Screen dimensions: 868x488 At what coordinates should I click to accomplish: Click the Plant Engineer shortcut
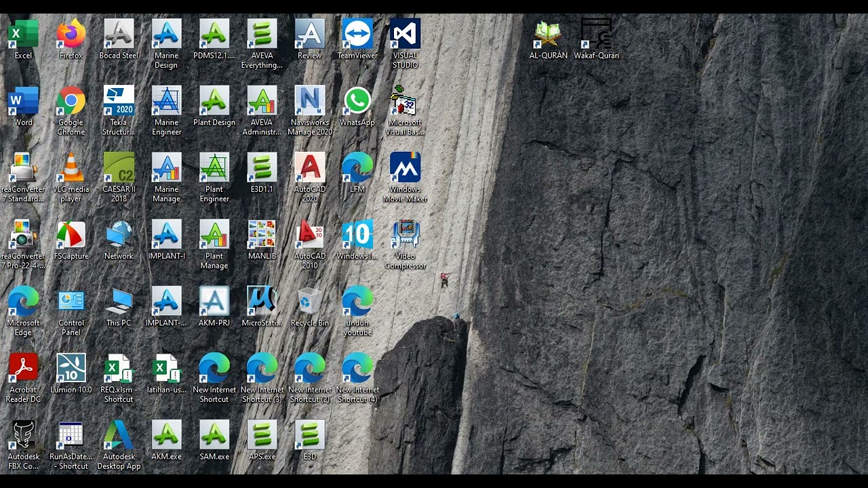pyautogui.click(x=214, y=167)
